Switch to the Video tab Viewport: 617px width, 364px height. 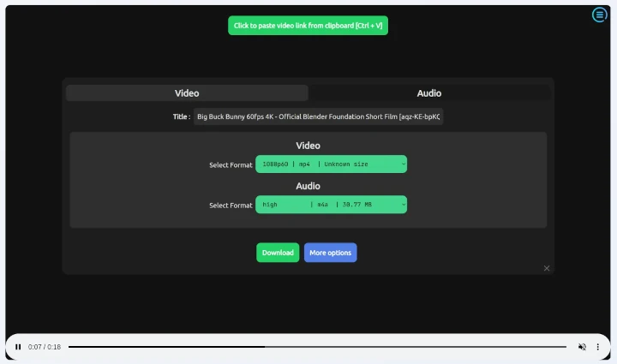click(x=187, y=92)
